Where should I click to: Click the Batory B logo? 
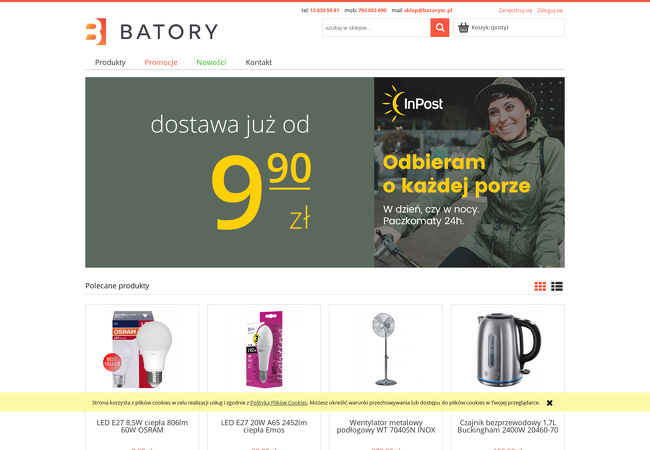96,31
